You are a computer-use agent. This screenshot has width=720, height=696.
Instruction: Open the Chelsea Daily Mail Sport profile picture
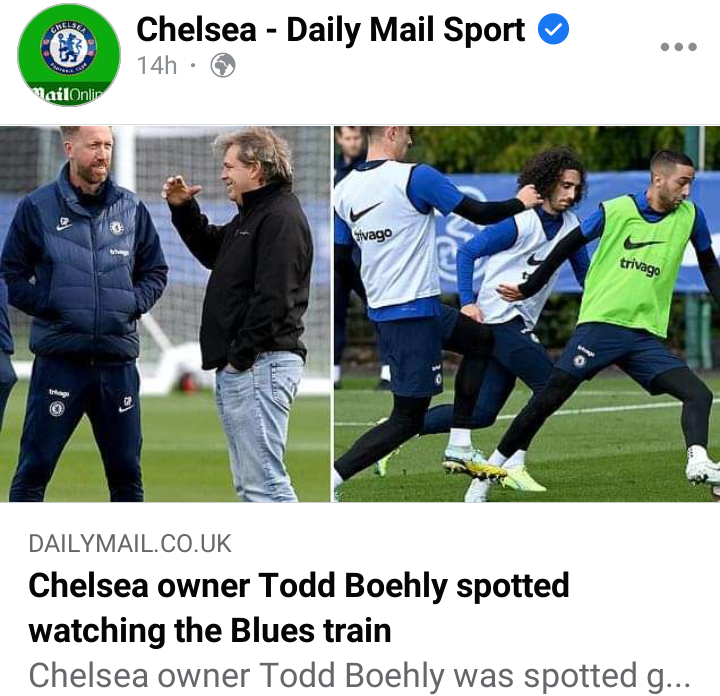(69, 55)
